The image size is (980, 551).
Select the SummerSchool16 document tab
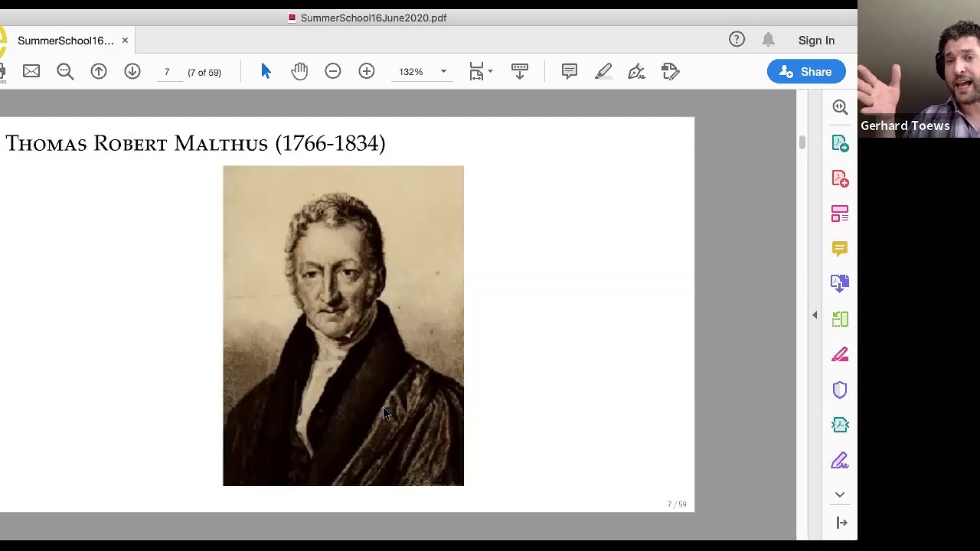pyautogui.click(x=65, y=41)
